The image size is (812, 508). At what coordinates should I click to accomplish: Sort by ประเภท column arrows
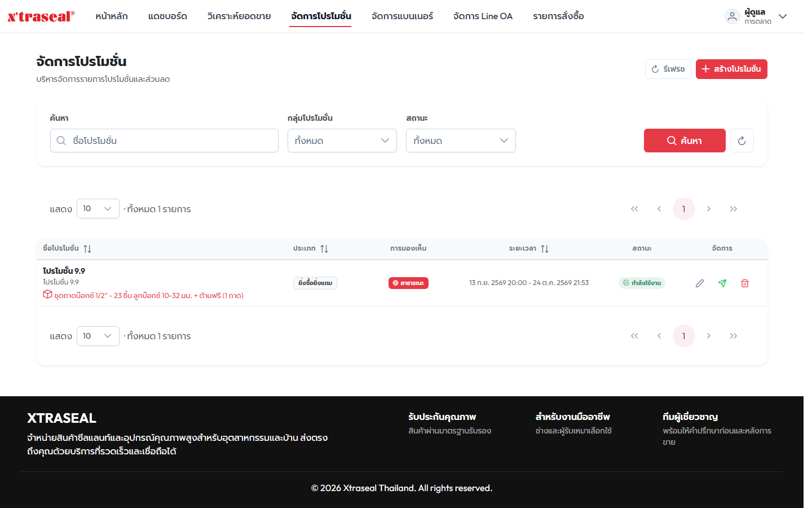click(x=324, y=249)
